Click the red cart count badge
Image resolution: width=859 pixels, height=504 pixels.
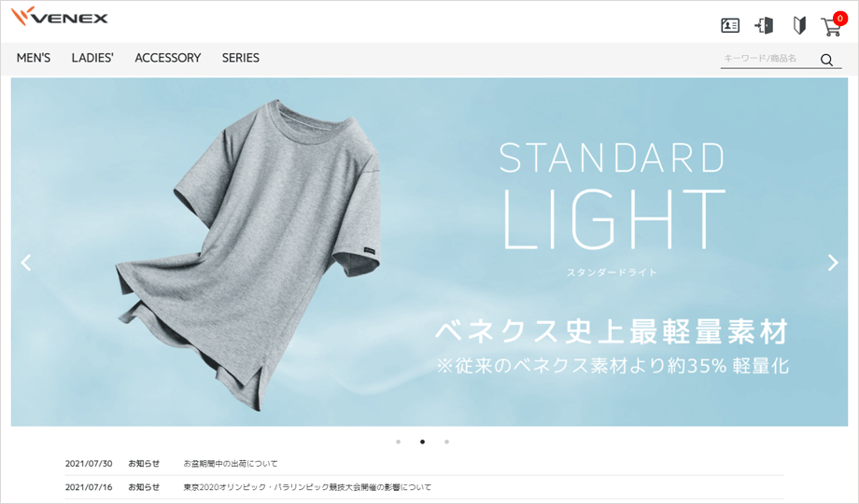click(839, 18)
